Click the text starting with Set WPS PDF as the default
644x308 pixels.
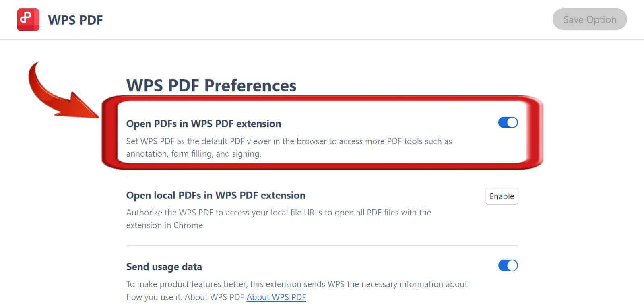point(289,141)
